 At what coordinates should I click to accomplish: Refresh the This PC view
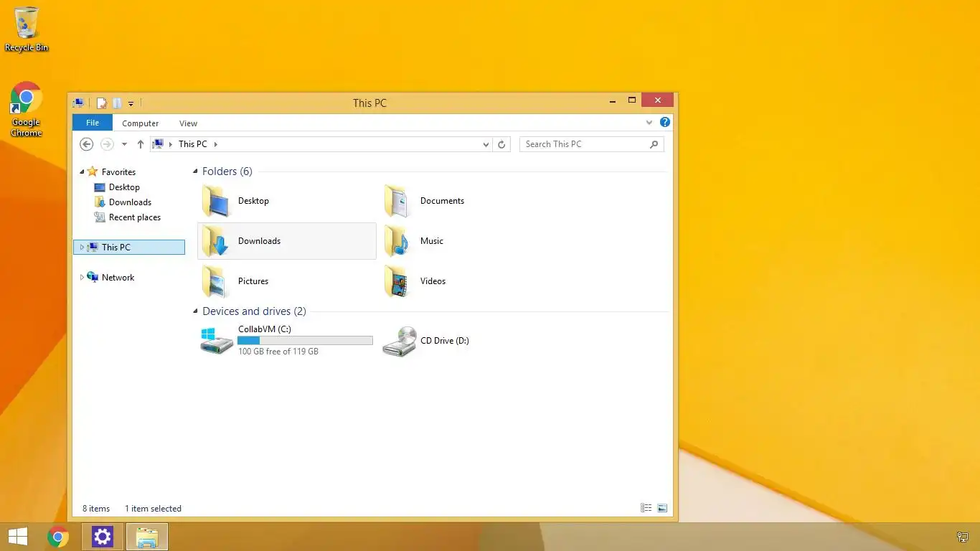pos(501,144)
